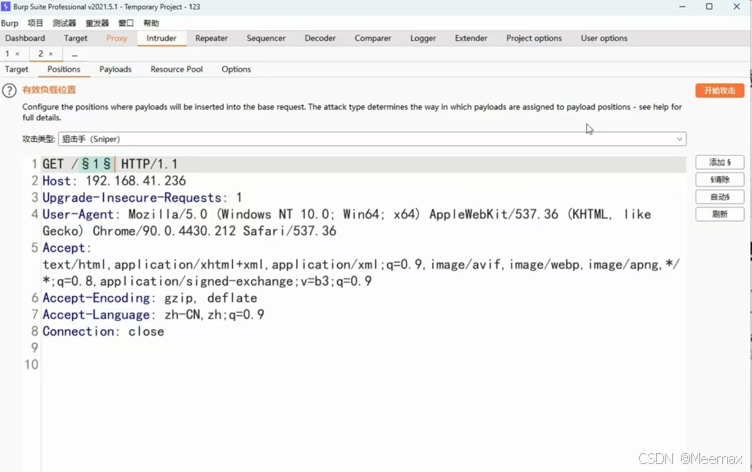This screenshot has height=472, width=752.
Task: Open the 帮助 menu
Action: pyautogui.click(x=151, y=23)
